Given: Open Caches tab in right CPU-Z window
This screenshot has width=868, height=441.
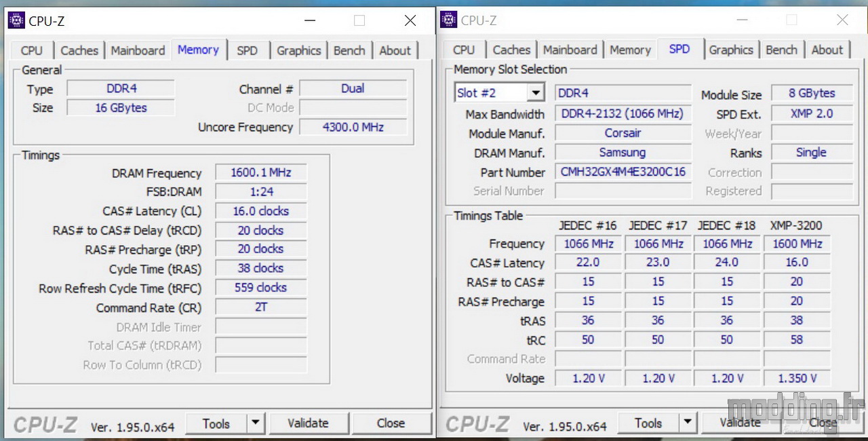Looking at the screenshot, I should coord(511,50).
